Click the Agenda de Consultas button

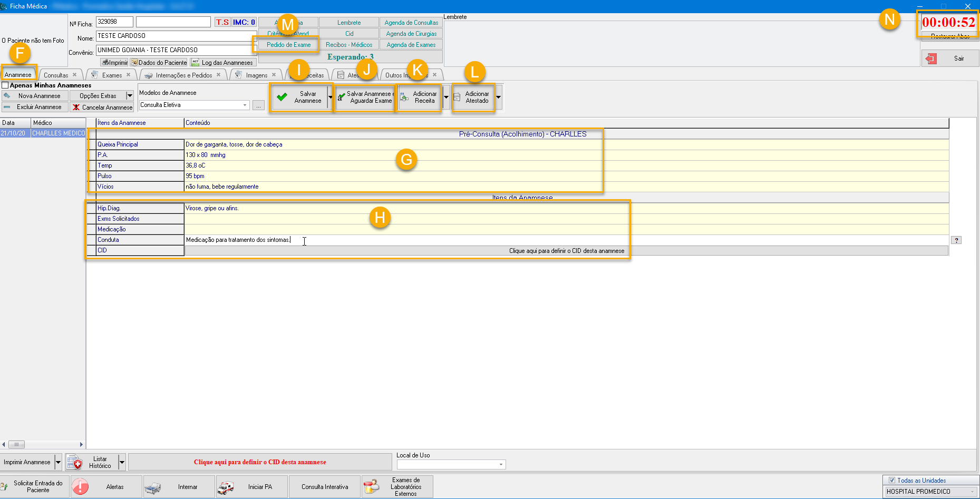tap(411, 23)
